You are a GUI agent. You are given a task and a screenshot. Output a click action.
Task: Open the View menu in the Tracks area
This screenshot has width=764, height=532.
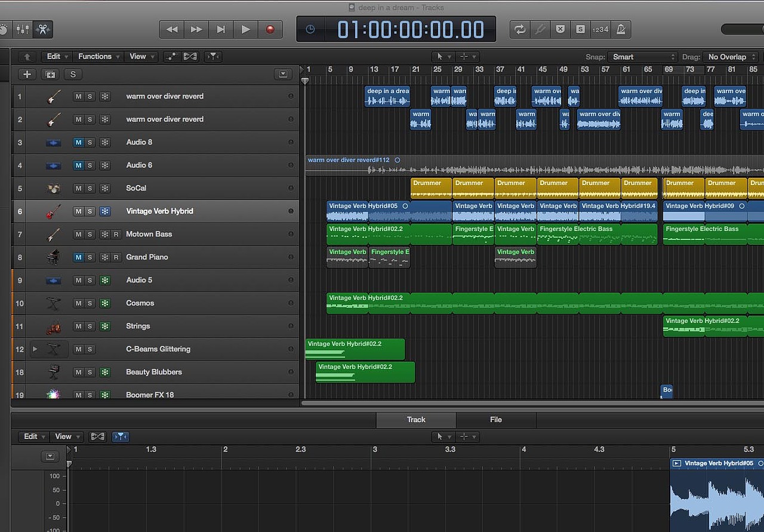point(141,57)
